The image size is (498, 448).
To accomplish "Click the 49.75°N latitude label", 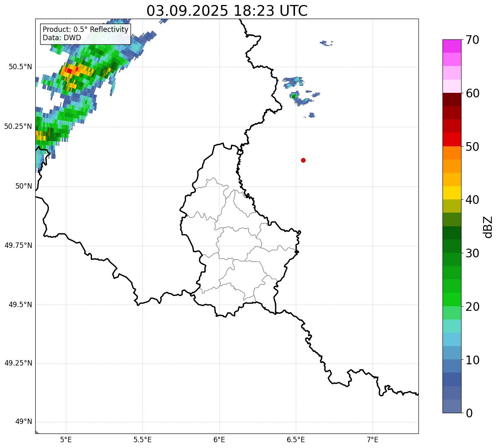I will (18, 245).
